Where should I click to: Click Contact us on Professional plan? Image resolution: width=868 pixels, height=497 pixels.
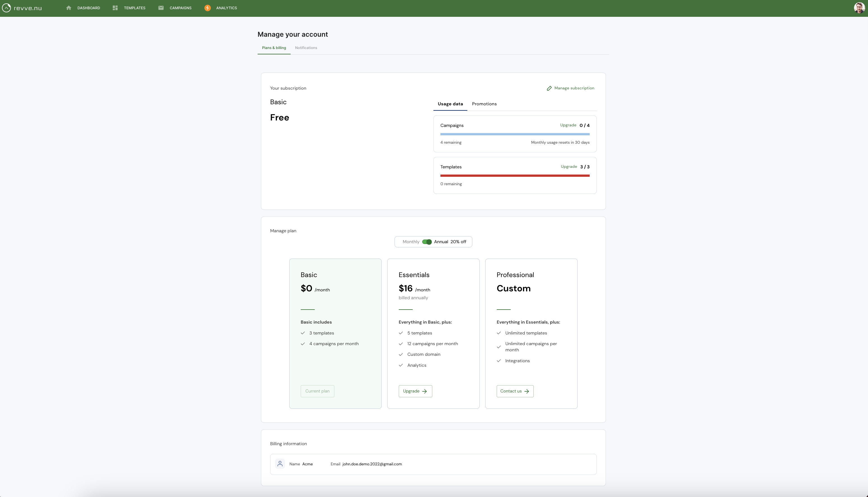click(x=515, y=391)
